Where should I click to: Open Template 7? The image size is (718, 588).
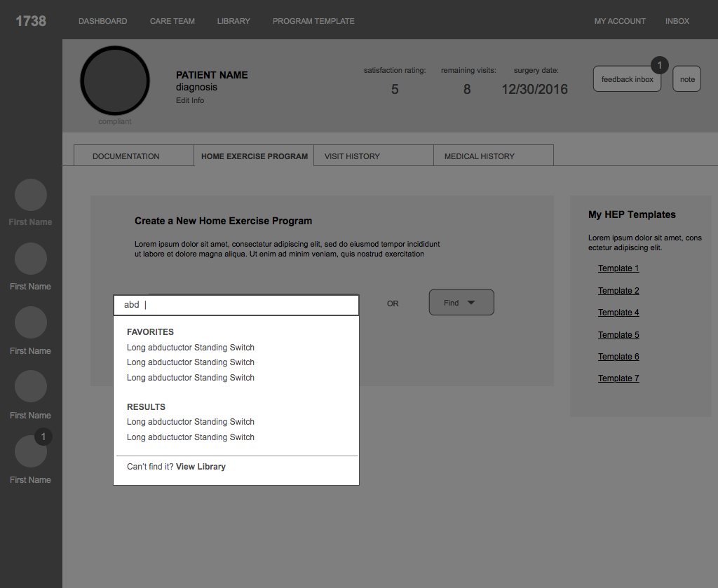click(618, 378)
